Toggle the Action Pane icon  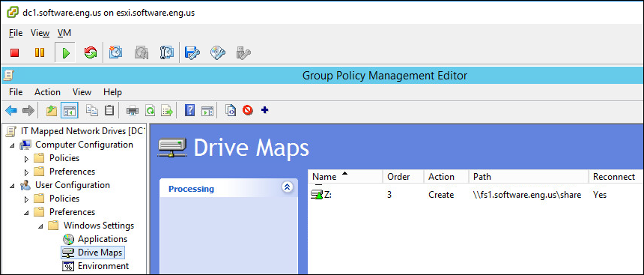pos(207,110)
